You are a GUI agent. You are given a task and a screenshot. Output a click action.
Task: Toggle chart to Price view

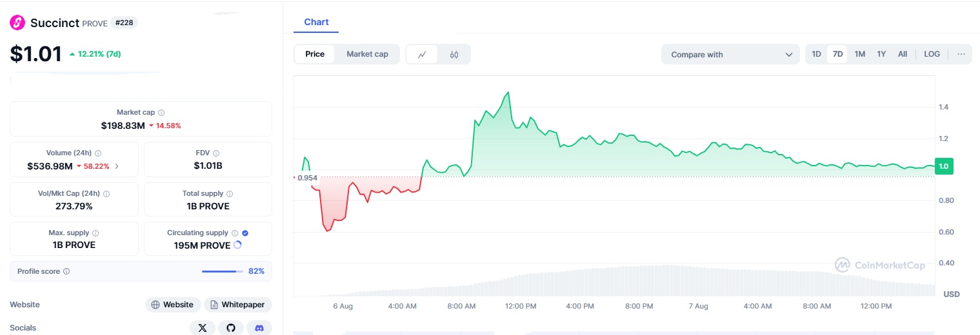pyautogui.click(x=315, y=54)
